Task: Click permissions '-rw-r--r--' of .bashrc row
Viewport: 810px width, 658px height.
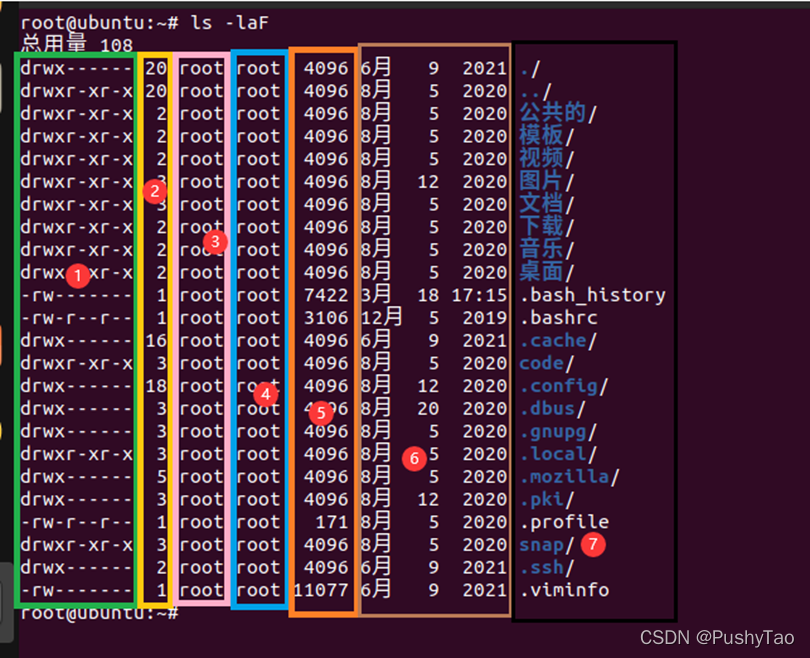Action: coord(76,318)
